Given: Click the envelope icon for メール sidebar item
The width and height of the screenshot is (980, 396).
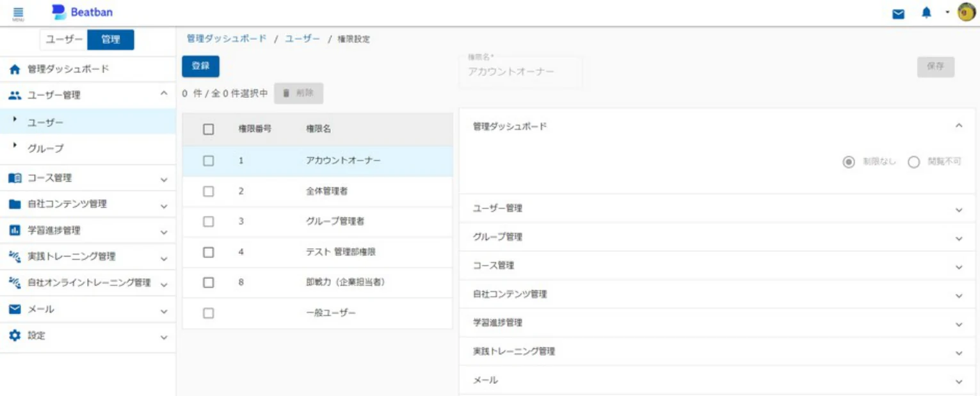Looking at the screenshot, I should point(15,309).
